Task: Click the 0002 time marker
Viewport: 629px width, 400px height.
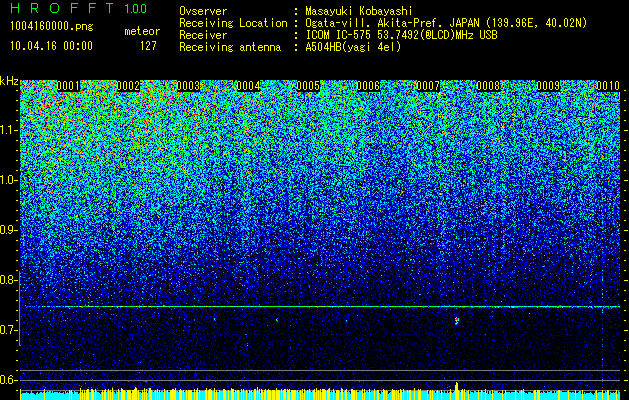Action: (128, 86)
